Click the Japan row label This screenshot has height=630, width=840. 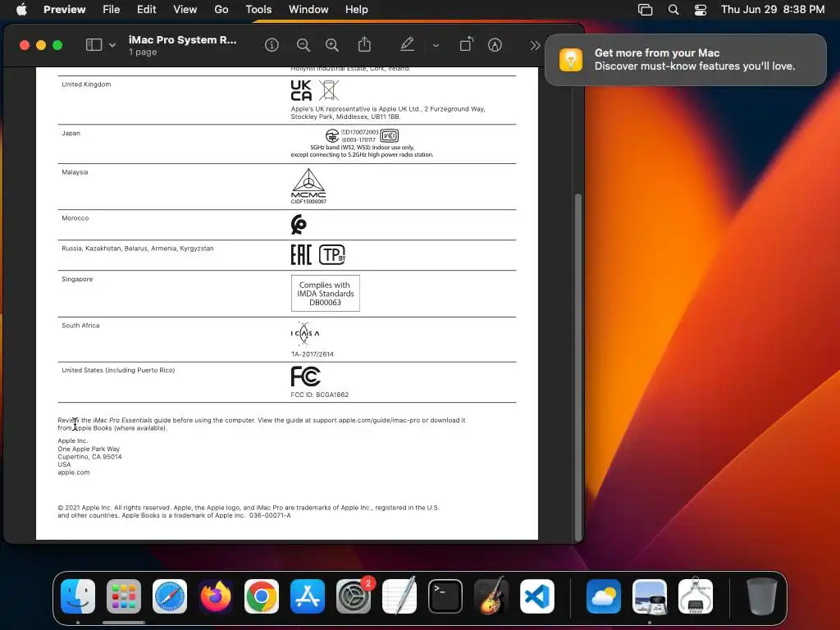tap(71, 133)
